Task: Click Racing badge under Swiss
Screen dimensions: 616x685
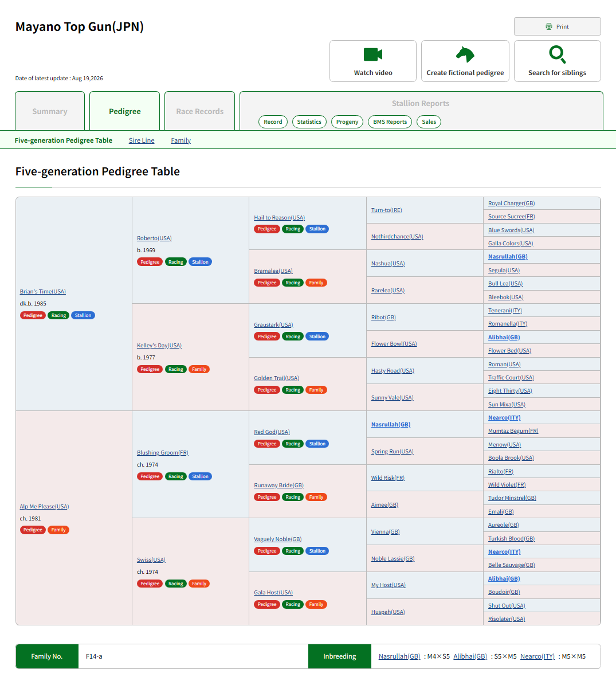Action: click(175, 584)
